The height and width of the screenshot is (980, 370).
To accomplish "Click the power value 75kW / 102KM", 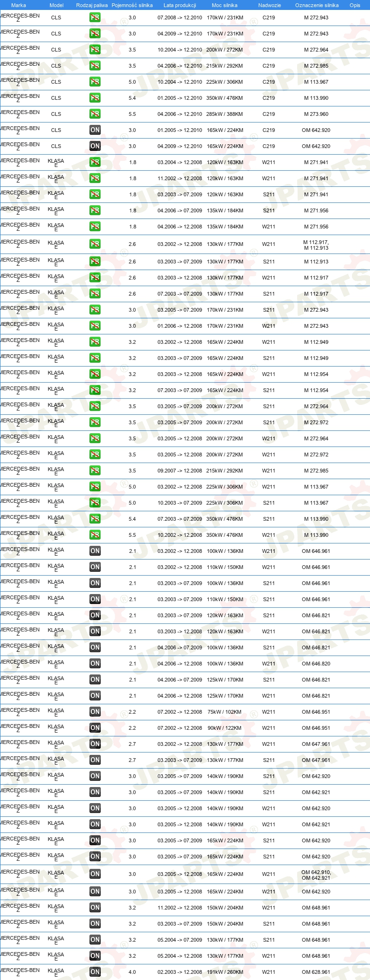I will pos(225,712).
